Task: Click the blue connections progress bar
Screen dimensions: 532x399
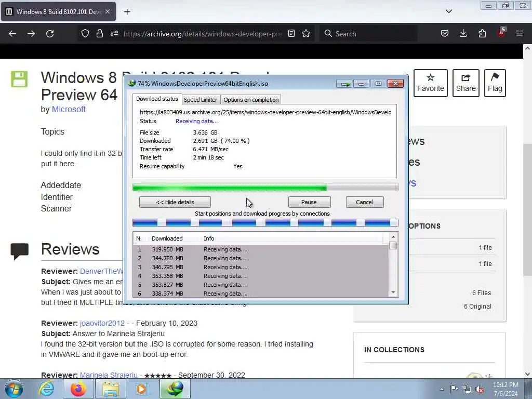Action: [x=265, y=223]
